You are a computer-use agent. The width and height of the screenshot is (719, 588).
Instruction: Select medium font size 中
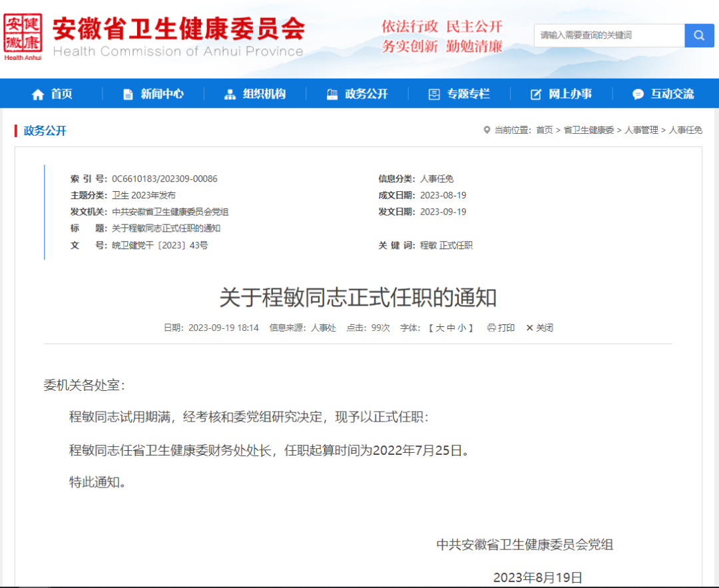click(x=452, y=327)
